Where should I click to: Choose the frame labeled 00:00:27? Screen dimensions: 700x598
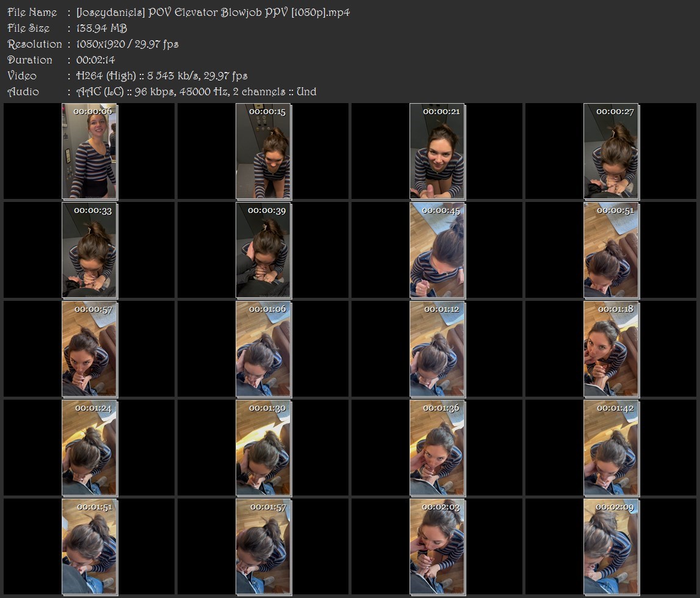(611, 151)
